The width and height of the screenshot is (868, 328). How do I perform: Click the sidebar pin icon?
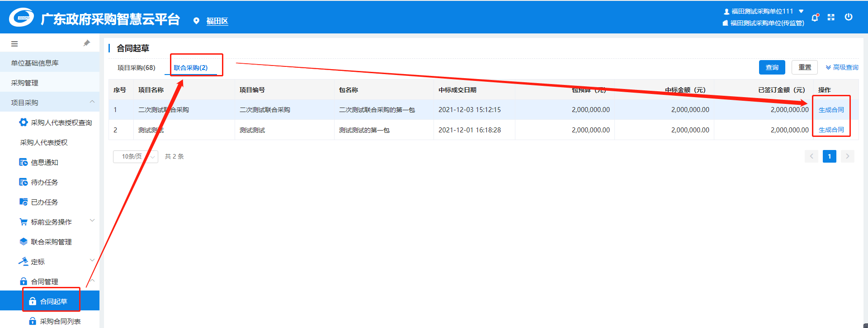click(87, 43)
